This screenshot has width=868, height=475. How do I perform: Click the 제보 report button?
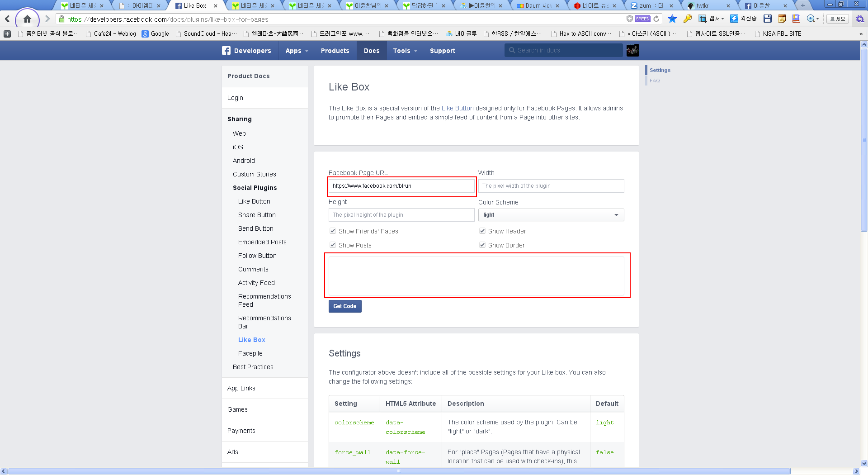[x=838, y=19]
